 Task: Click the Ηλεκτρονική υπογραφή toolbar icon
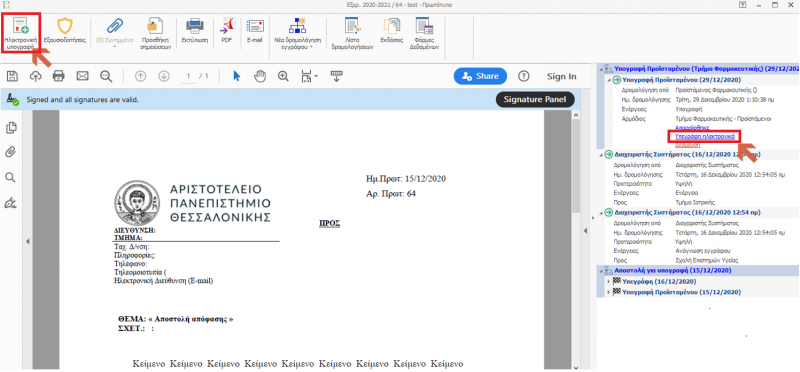click(x=20, y=32)
